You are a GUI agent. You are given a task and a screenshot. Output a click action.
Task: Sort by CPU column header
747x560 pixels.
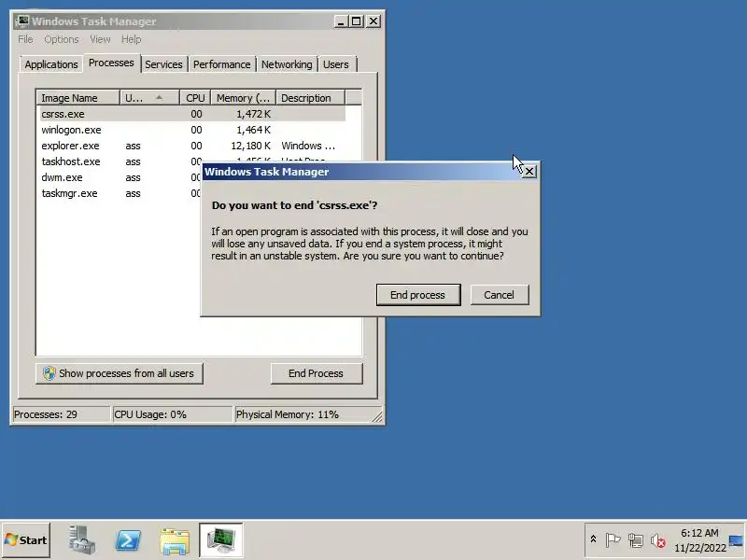[195, 98]
